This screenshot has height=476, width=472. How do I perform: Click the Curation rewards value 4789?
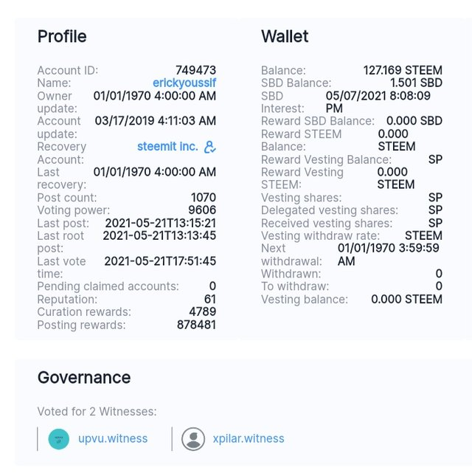[x=202, y=312]
